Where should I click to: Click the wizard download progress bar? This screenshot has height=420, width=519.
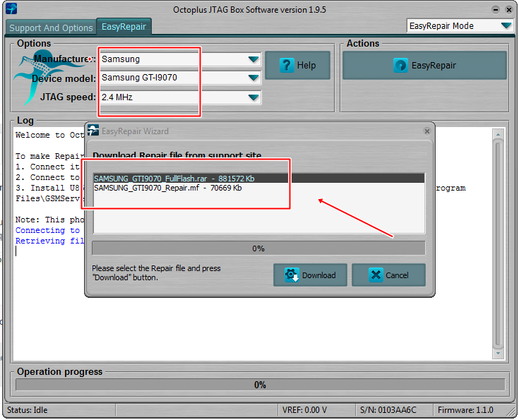tap(258, 248)
